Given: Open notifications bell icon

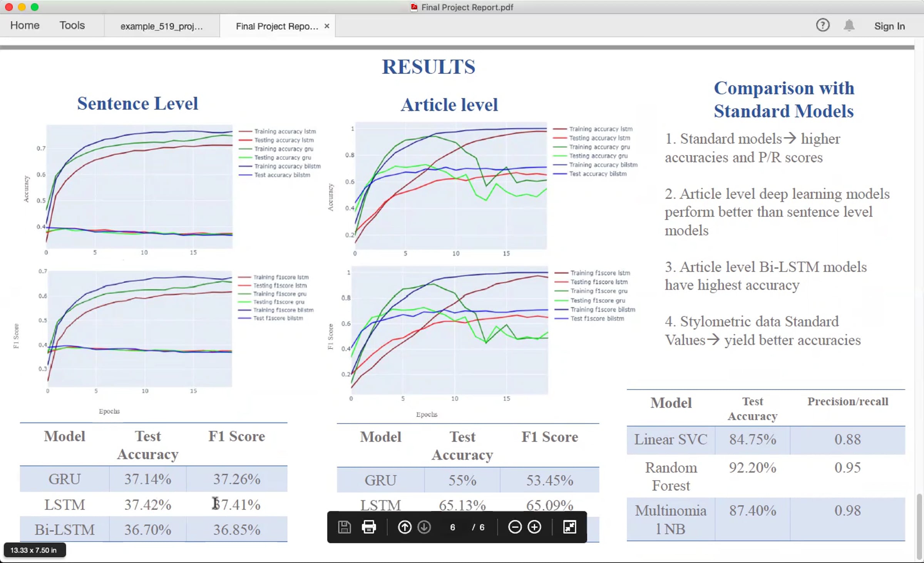Looking at the screenshot, I should click(849, 25).
